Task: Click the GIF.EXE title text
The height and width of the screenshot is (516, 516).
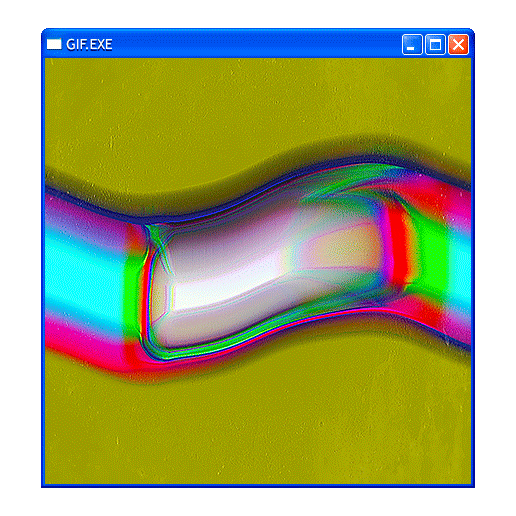Action: [x=89, y=45]
